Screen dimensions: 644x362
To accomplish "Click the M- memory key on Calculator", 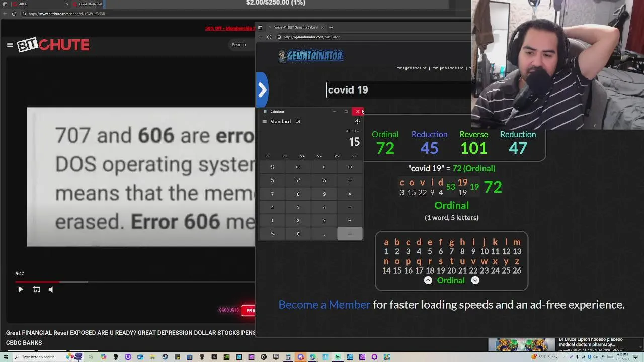I will 319,156.
